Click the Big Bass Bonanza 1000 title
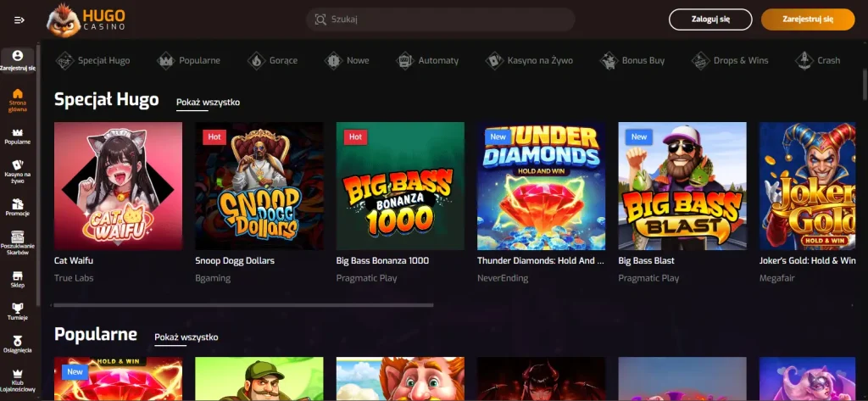The height and width of the screenshot is (401, 868). coord(382,260)
